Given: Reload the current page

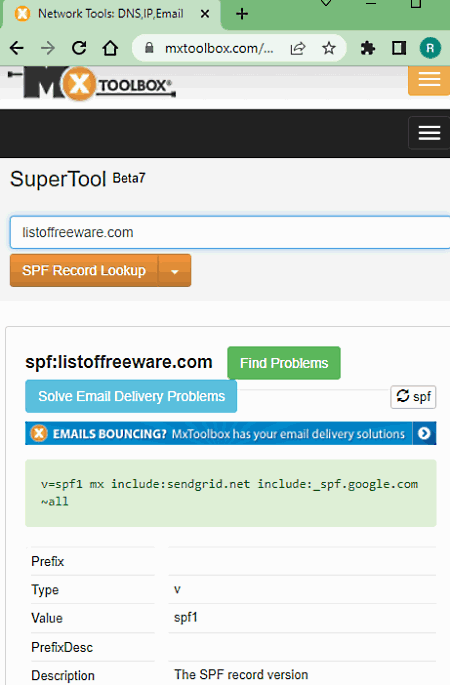Looking at the screenshot, I should coord(79,48).
